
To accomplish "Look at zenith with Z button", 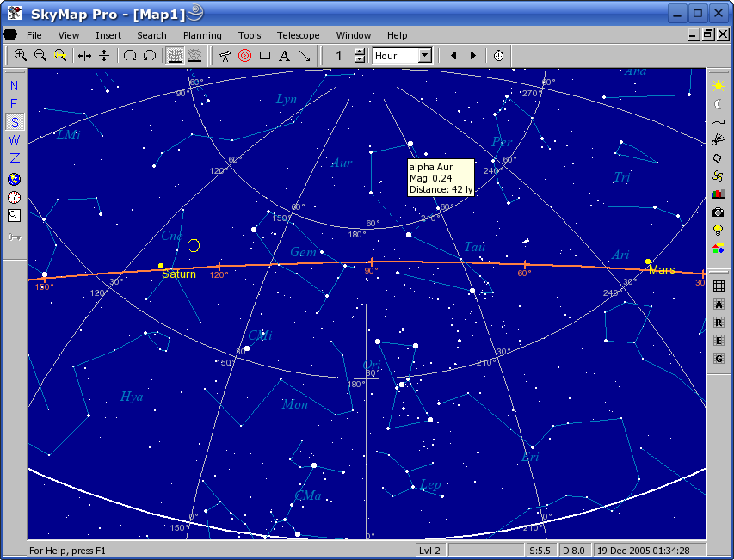I will (x=14, y=158).
